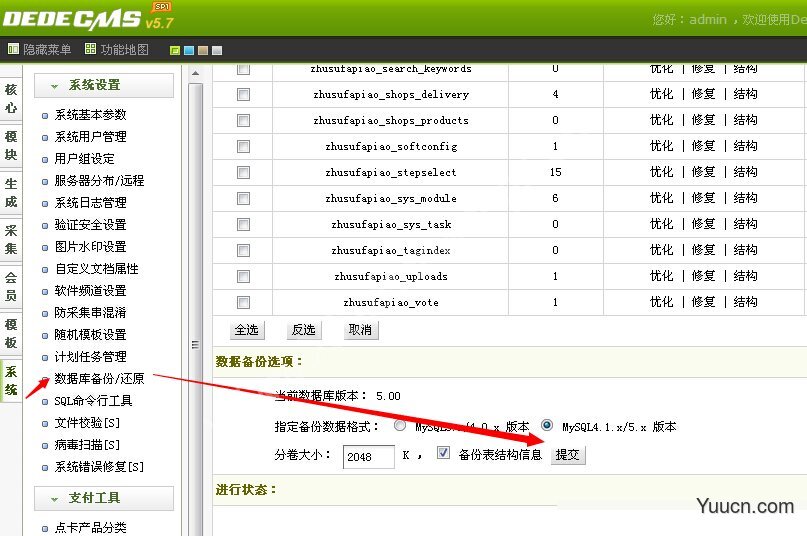Click the 全选 select-all button

click(x=247, y=330)
